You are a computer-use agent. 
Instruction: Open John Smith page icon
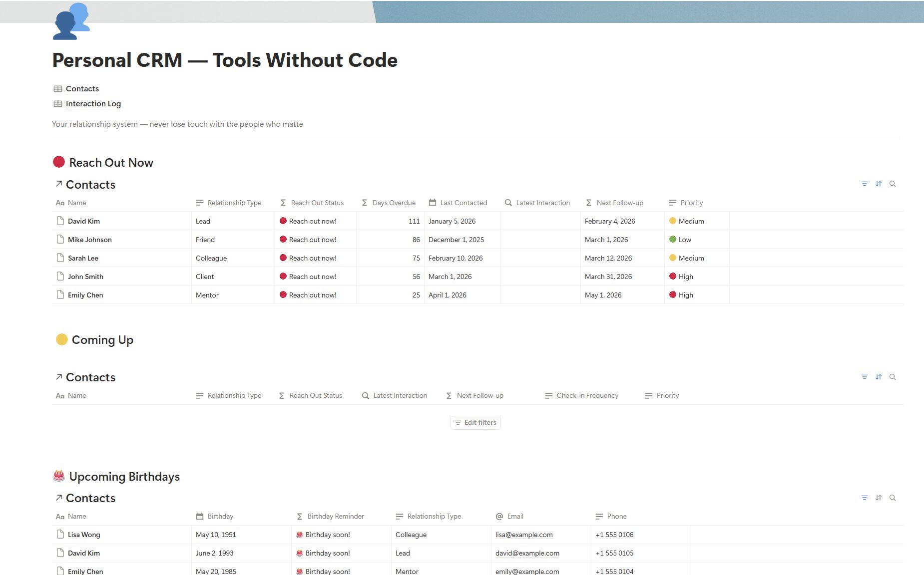click(x=60, y=276)
